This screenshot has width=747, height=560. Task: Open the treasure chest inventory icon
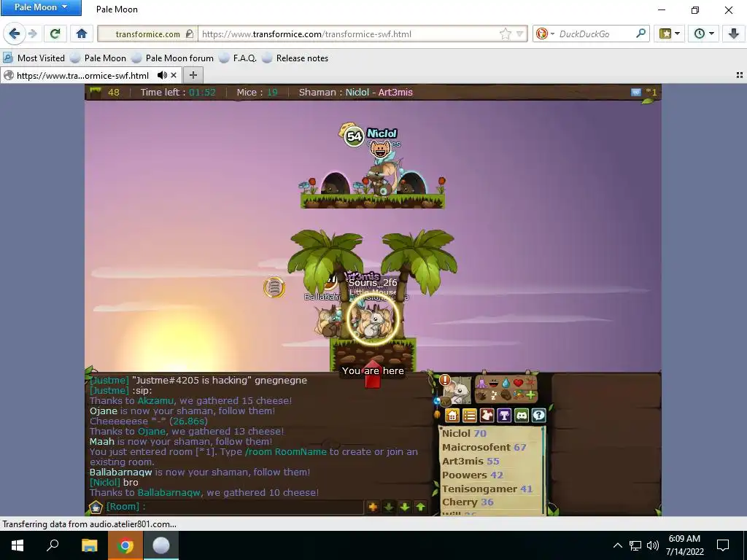(446, 402)
